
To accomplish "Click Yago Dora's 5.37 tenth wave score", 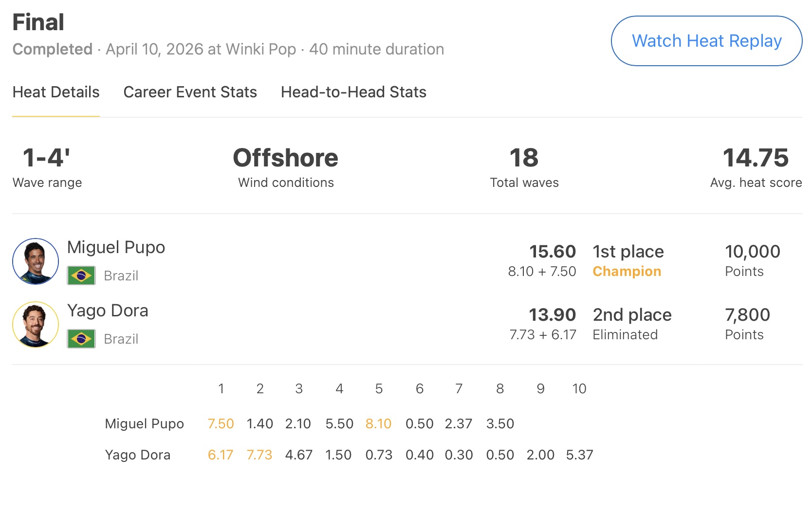I will [x=579, y=455].
